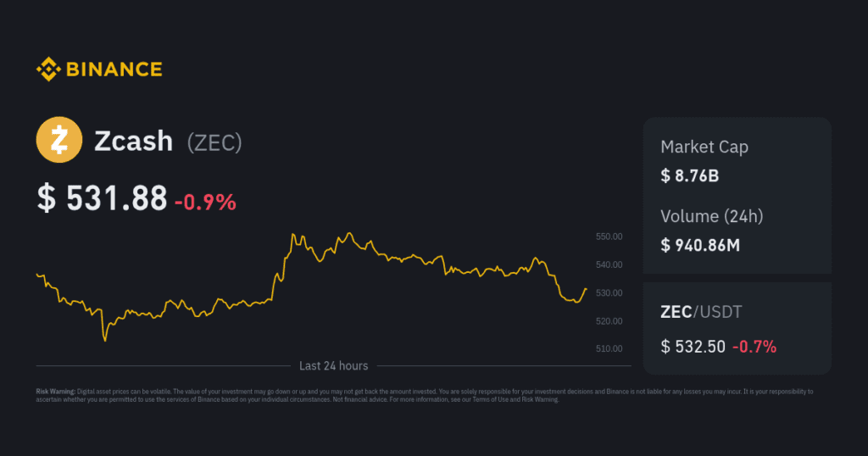Select the Zcash coin name heading

(x=133, y=142)
